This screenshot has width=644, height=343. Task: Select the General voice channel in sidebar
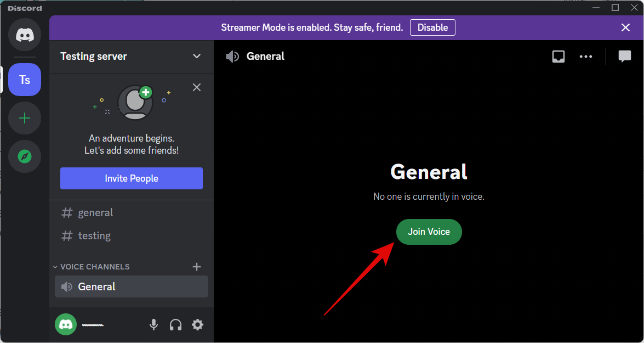click(x=132, y=286)
